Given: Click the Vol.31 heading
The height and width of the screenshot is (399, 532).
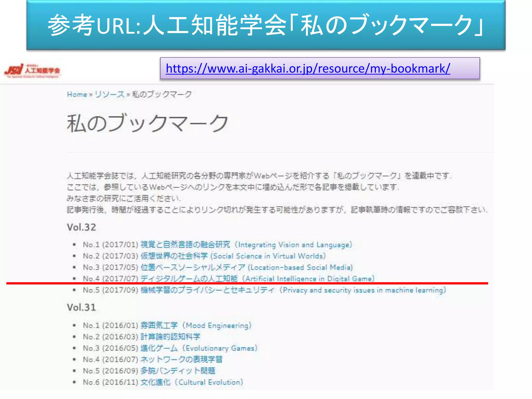Looking at the screenshot, I should pos(81,308).
